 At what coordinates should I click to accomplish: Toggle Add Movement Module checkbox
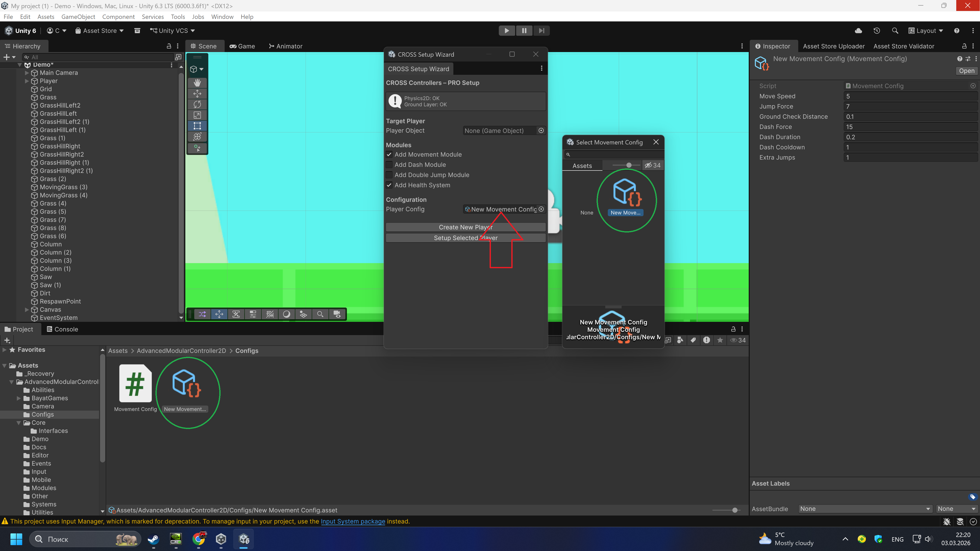point(389,154)
